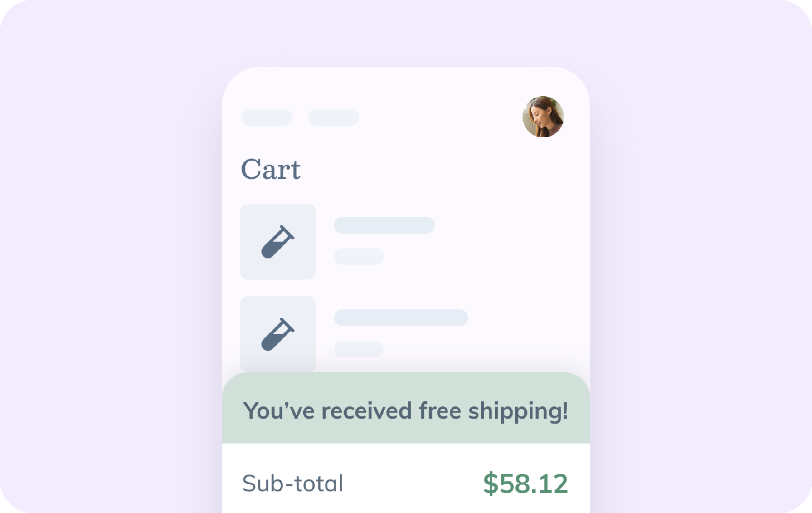Click the green $58.12 amount
812x513 pixels.
coord(525,484)
